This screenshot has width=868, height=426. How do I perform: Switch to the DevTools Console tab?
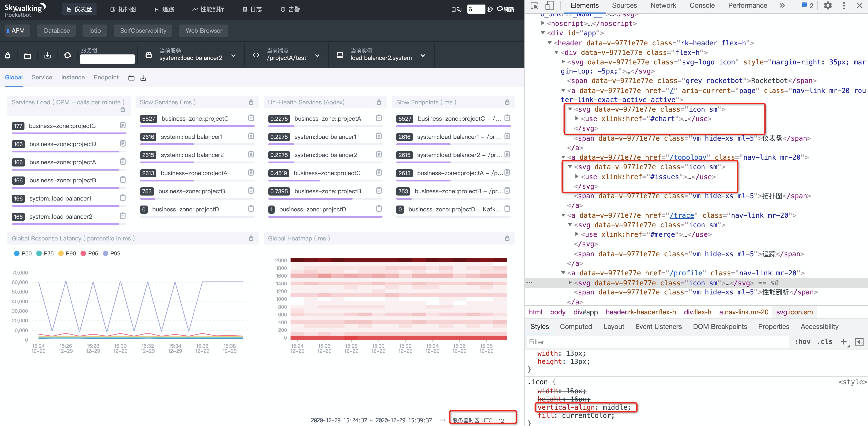[702, 5]
